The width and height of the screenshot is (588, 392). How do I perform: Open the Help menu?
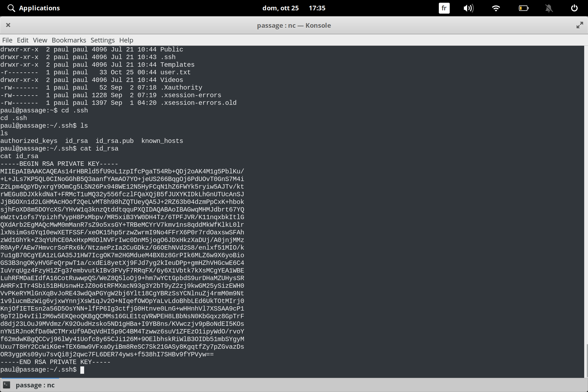[126, 40]
